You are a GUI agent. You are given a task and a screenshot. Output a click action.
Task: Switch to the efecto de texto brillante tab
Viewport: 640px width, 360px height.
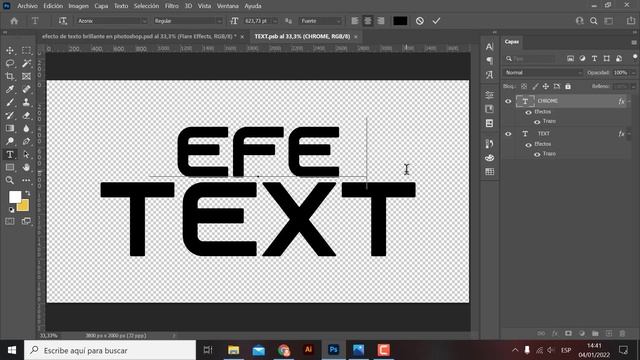[x=139, y=36]
